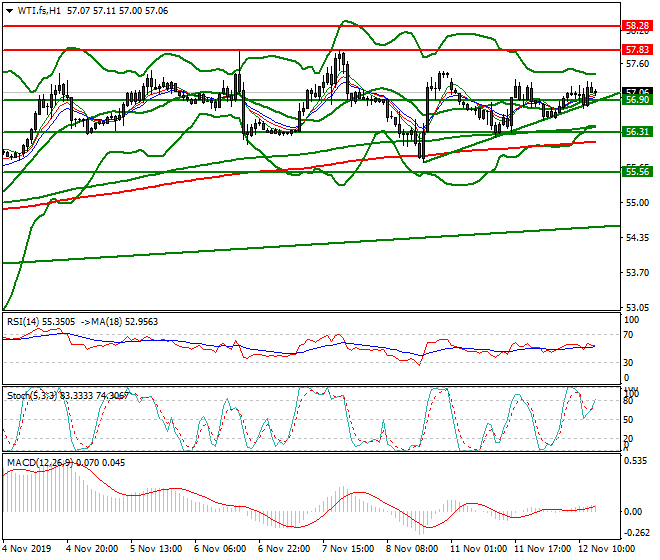The width and height of the screenshot is (660, 560).
Task: Click the 55.56 green level label
Action: [x=637, y=172]
